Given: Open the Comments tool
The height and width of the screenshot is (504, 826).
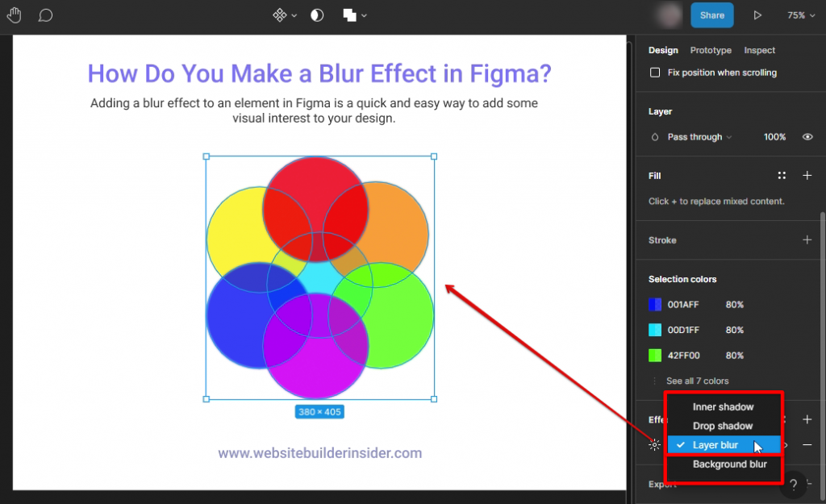Looking at the screenshot, I should pyautogui.click(x=45, y=15).
